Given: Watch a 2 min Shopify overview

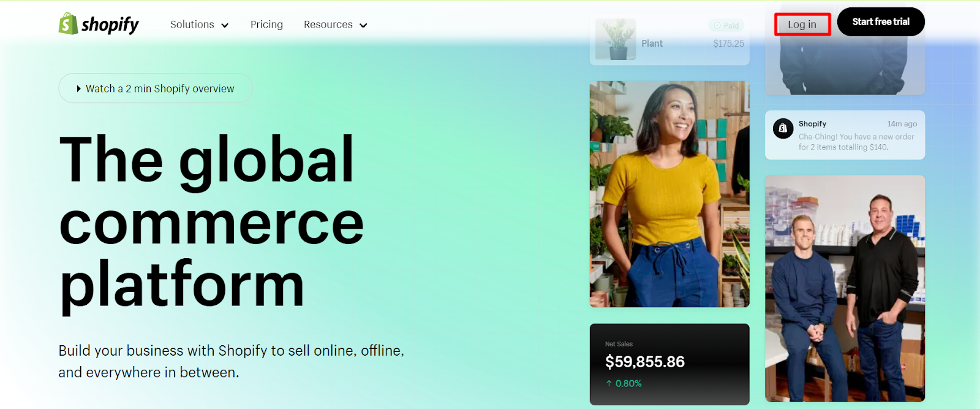Looking at the screenshot, I should pyautogui.click(x=156, y=88).
